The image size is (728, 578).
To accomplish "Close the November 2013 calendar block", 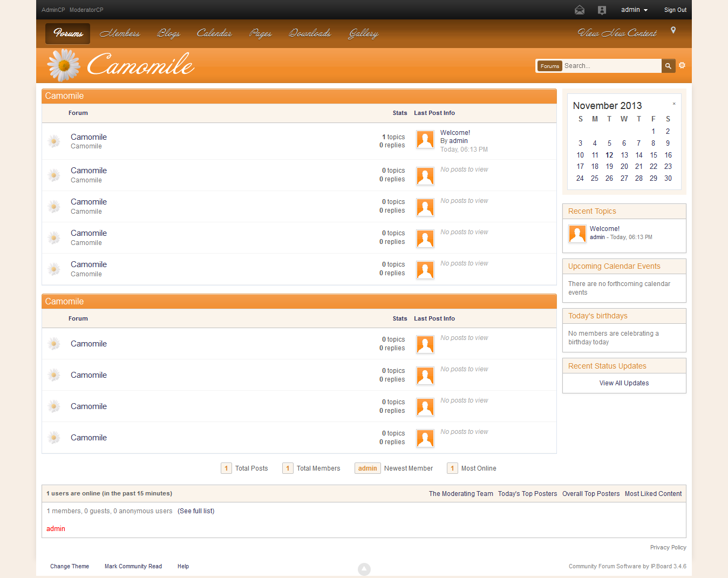I will pos(674,104).
